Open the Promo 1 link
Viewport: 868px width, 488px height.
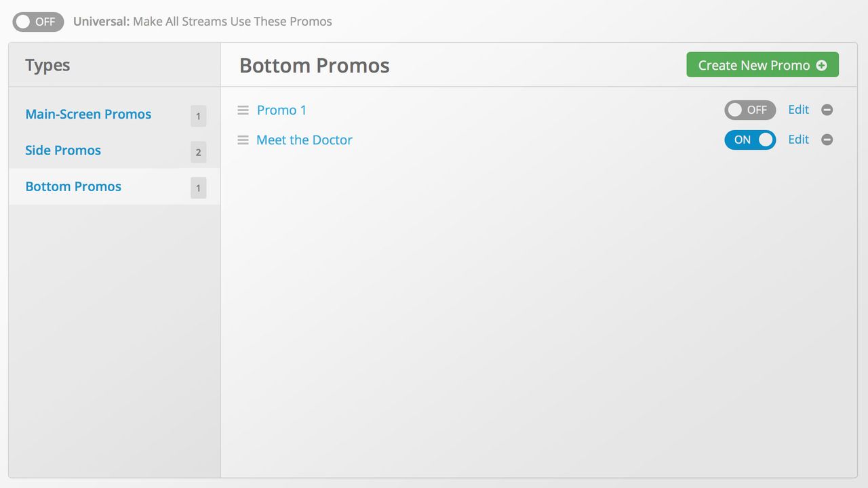pos(281,110)
